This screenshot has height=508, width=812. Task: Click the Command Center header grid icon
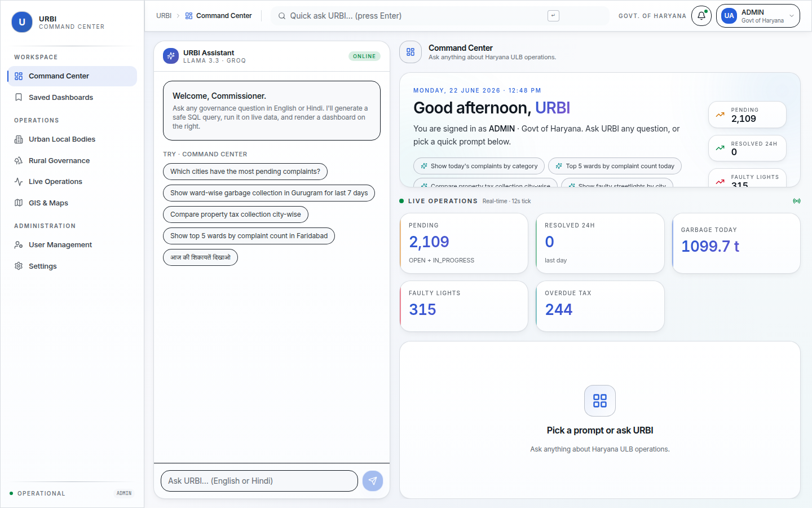(411, 52)
